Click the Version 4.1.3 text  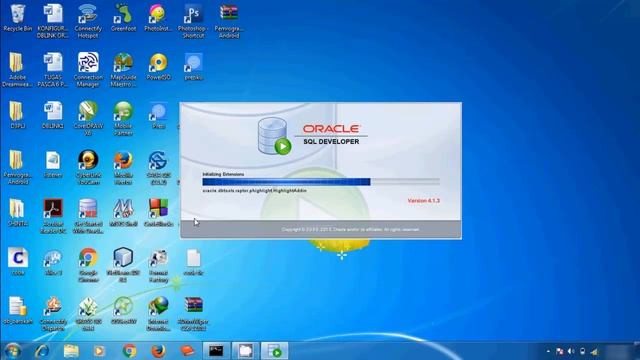424,200
